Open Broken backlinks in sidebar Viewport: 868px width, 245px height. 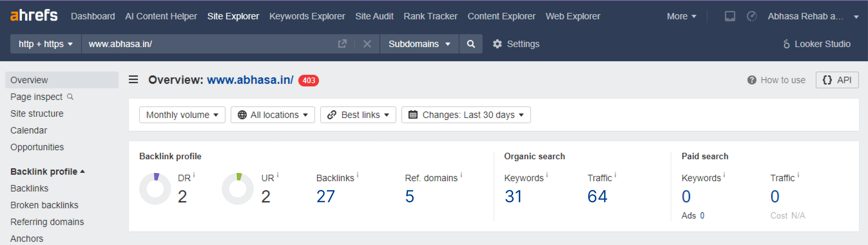[44, 205]
